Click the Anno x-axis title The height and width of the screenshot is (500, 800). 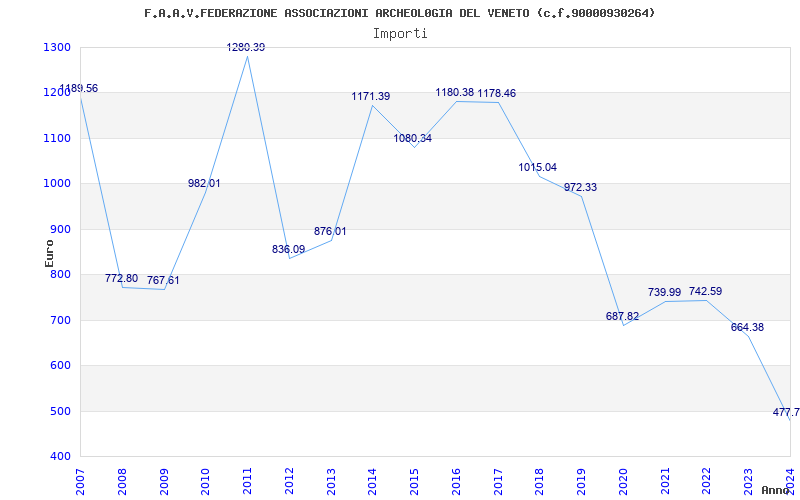coord(775,490)
